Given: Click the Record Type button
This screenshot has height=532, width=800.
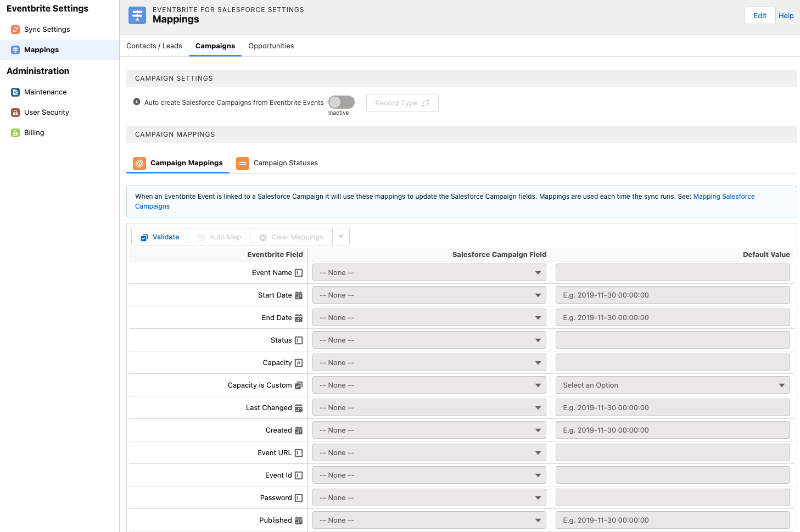Looking at the screenshot, I should tap(402, 103).
